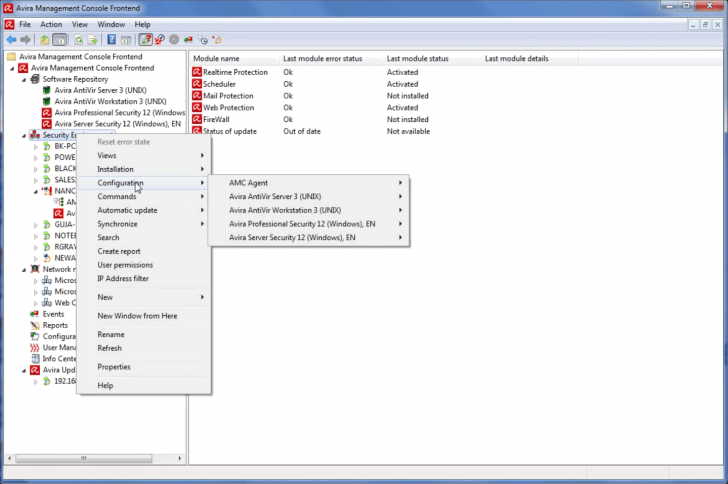Viewport: 728px width, 484px height.
Task: Open Avira Server Security 12 configuration submenu
Action: (x=309, y=237)
